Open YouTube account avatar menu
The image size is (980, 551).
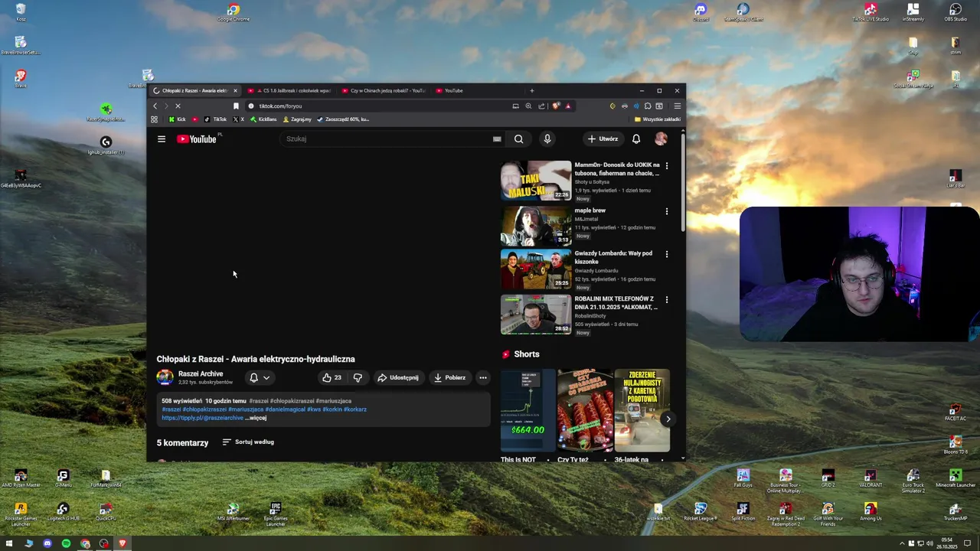661,139
